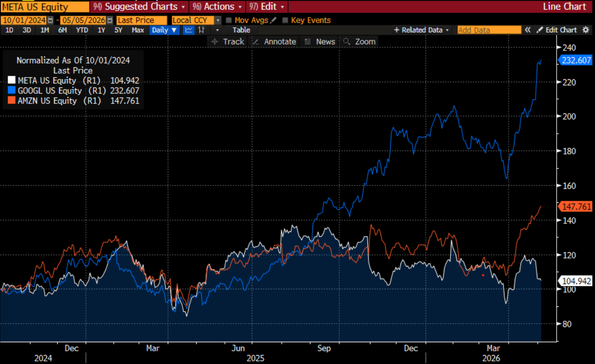Select the 1M time range

44,30
